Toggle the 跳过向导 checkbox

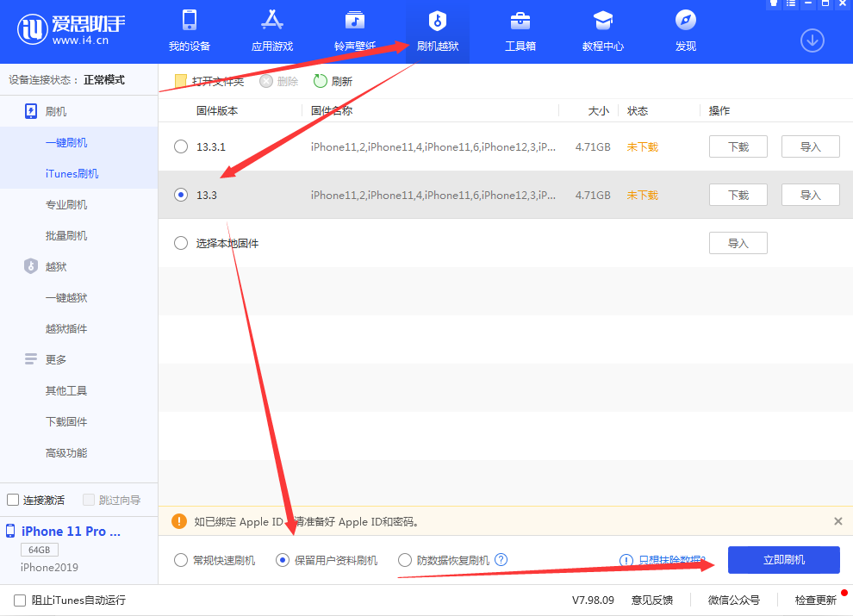89,500
